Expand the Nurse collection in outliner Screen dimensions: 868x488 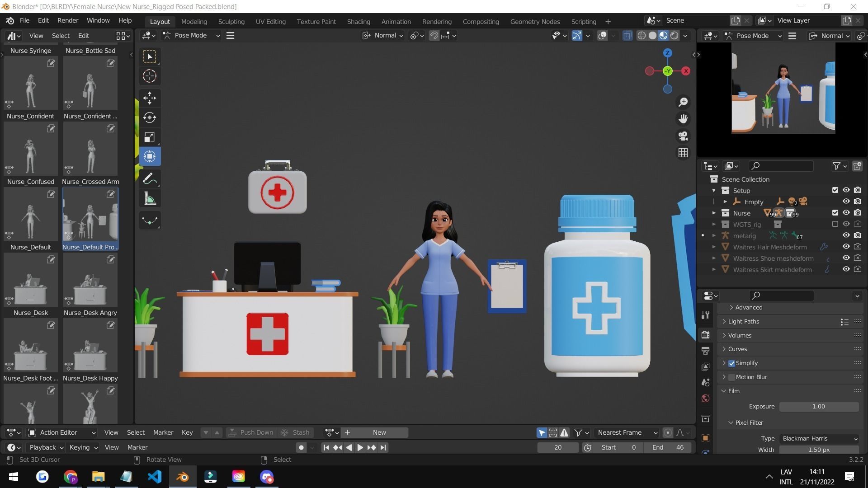click(714, 213)
